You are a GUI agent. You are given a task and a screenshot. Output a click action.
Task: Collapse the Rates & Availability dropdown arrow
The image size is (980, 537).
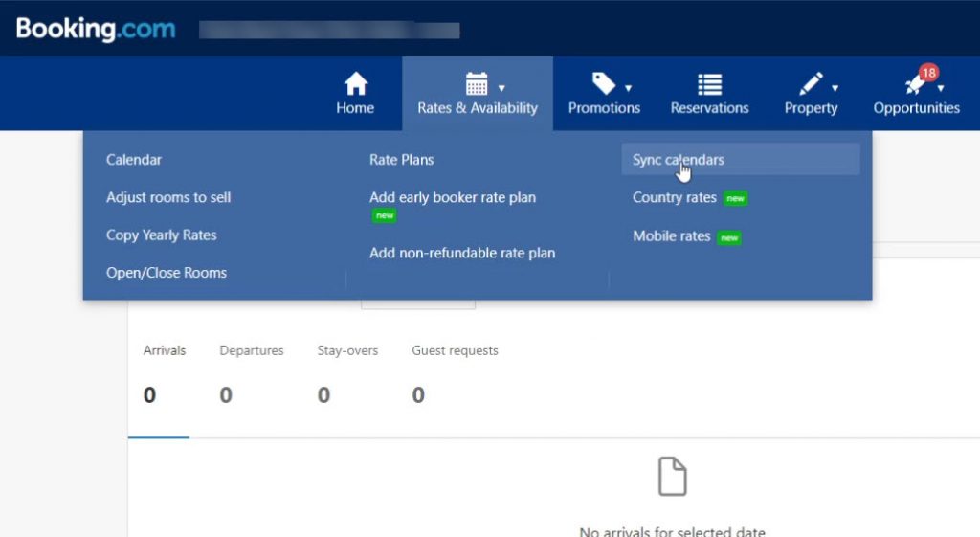pos(501,88)
